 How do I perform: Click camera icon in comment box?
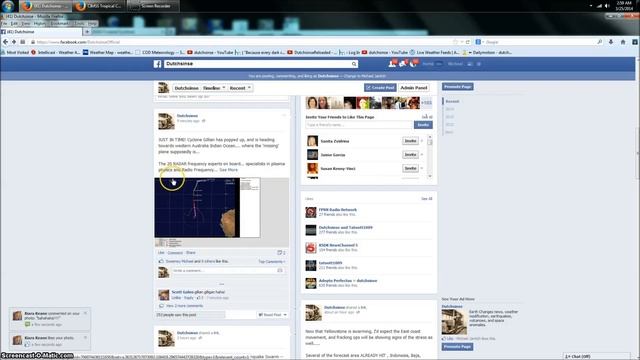point(280,270)
